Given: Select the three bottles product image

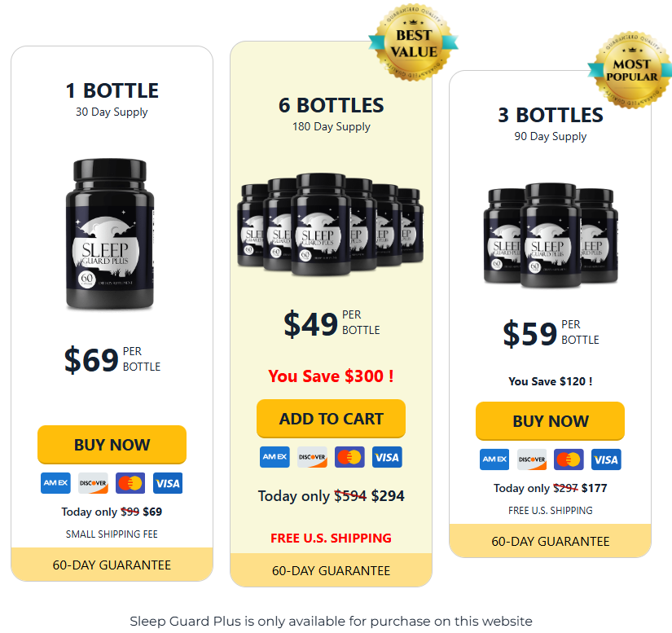Looking at the screenshot, I should pyautogui.click(x=551, y=235).
